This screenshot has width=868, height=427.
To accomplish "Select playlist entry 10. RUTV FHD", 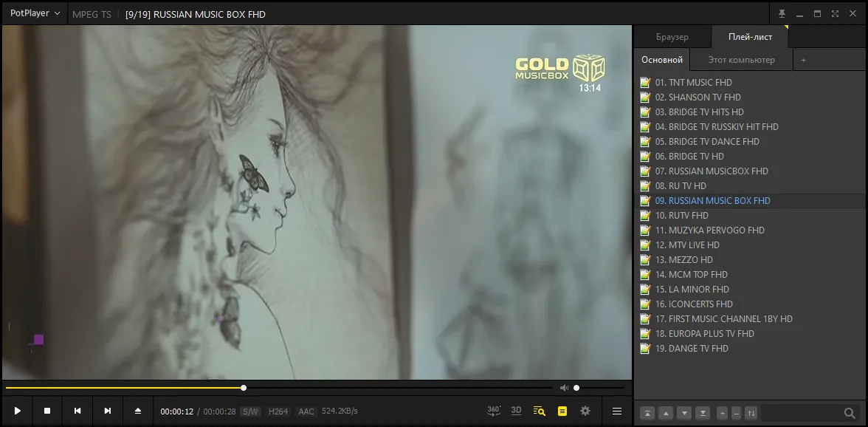I will (750, 216).
